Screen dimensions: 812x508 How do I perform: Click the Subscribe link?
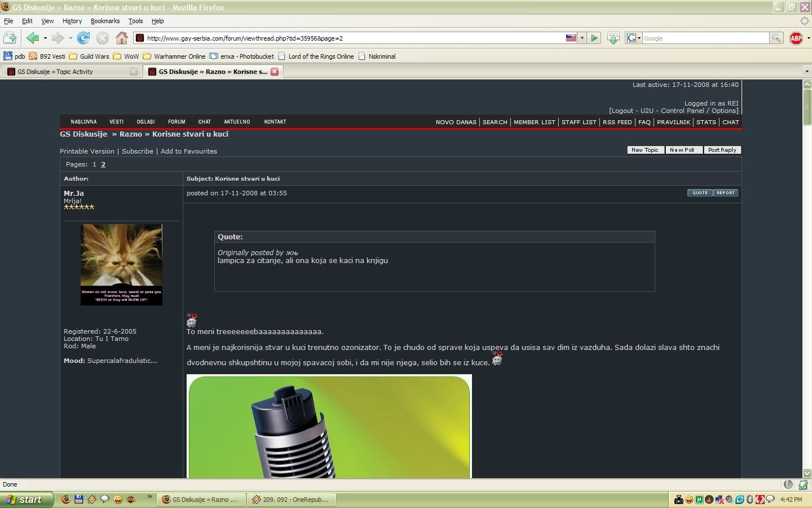pos(138,151)
